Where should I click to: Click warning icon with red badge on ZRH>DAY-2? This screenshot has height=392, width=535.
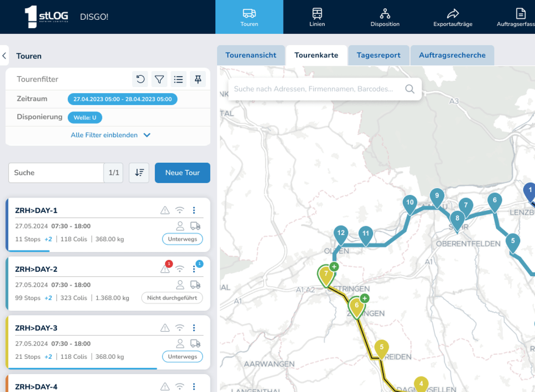pos(165,269)
